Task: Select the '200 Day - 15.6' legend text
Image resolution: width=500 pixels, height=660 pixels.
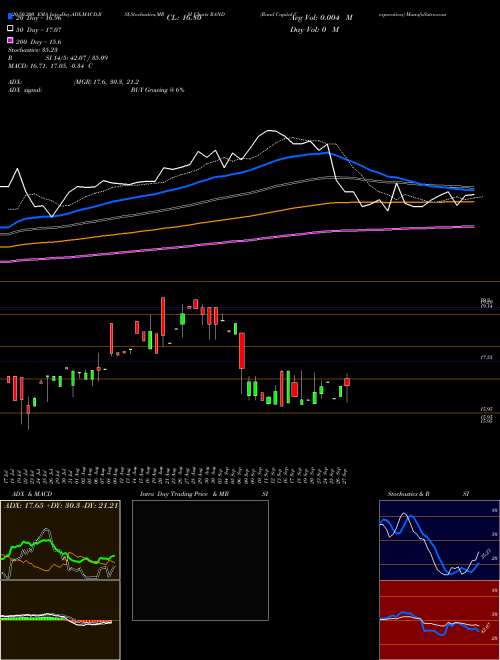Action: point(38,42)
